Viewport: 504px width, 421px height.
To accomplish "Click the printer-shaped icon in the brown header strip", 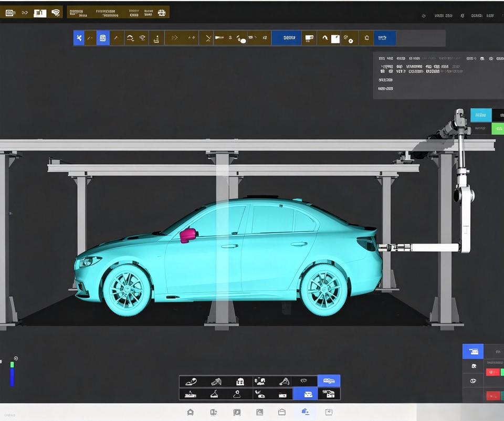I will click(162, 13).
